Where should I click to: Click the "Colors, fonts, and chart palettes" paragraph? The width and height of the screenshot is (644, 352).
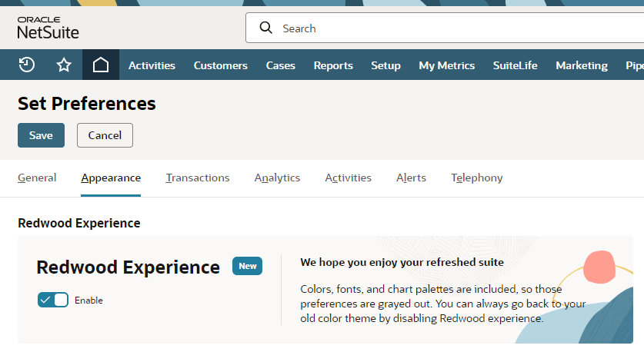pos(442,304)
